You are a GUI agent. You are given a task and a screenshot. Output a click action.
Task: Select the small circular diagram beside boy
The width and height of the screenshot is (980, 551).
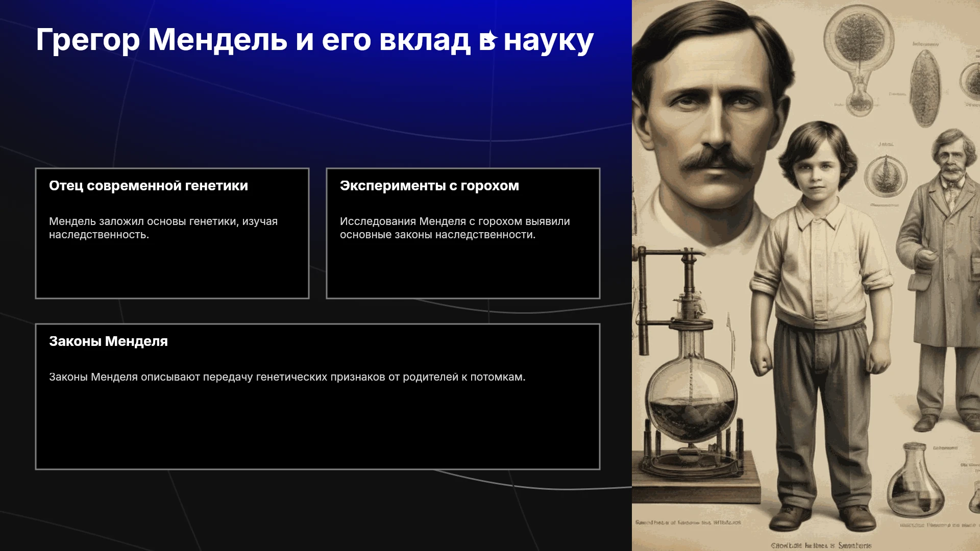pyautogui.click(x=886, y=176)
